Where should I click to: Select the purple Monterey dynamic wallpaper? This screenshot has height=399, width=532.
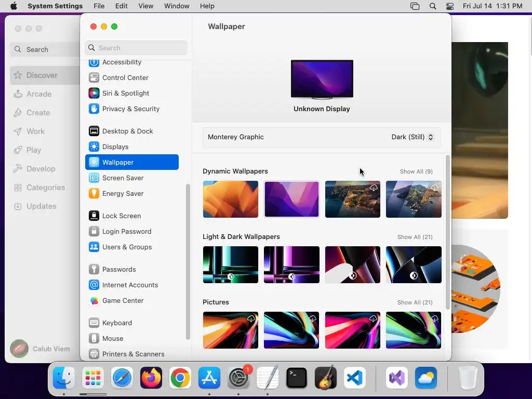coord(291,199)
